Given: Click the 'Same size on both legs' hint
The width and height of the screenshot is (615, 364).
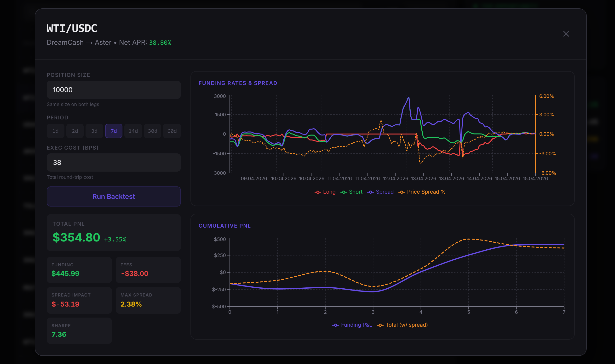Looking at the screenshot, I should coord(73,104).
